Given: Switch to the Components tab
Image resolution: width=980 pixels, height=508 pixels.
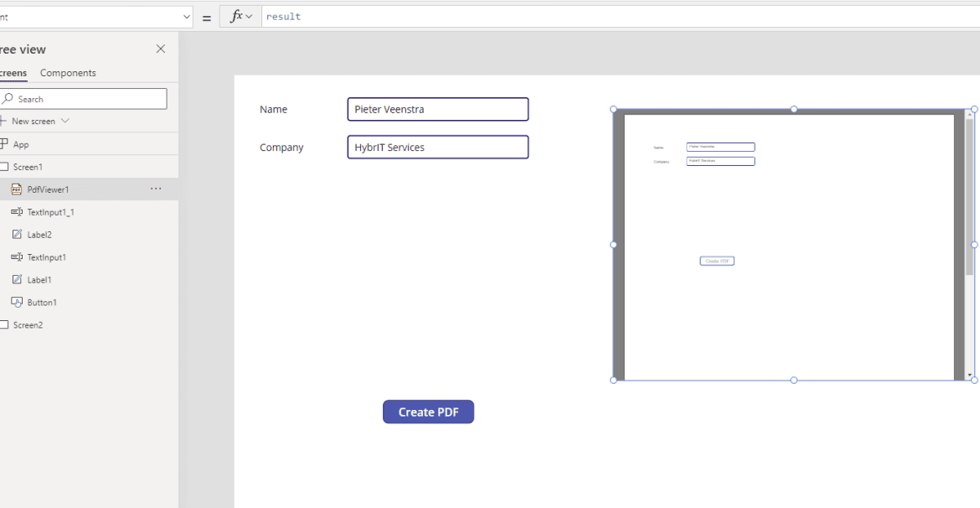Looking at the screenshot, I should (68, 73).
